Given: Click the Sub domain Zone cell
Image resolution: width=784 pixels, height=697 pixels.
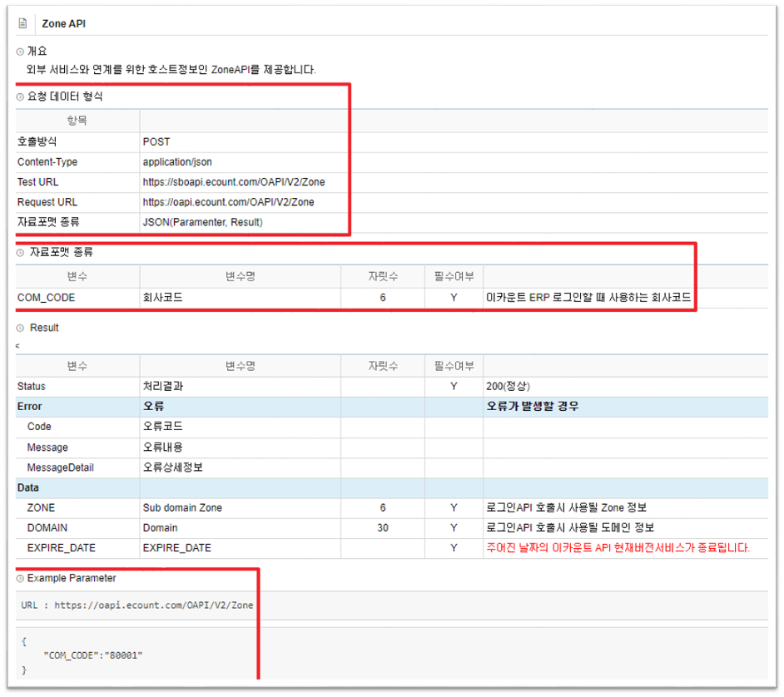Looking at the screenshot, I should [x=182, y=508].
